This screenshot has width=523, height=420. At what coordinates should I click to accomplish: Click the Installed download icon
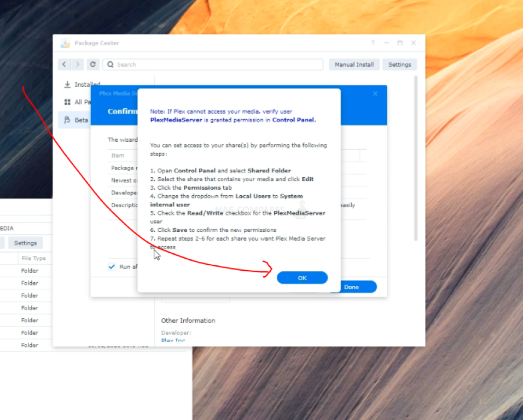[x=67, y=84]
